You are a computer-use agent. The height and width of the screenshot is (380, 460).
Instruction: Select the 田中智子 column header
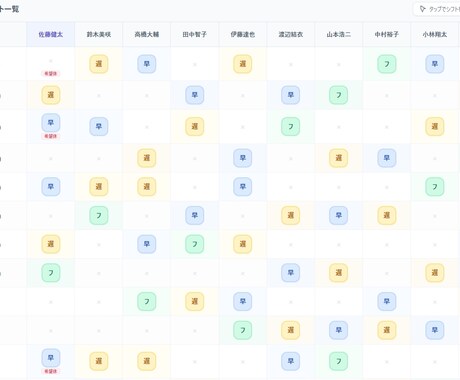tap(195, 34)
